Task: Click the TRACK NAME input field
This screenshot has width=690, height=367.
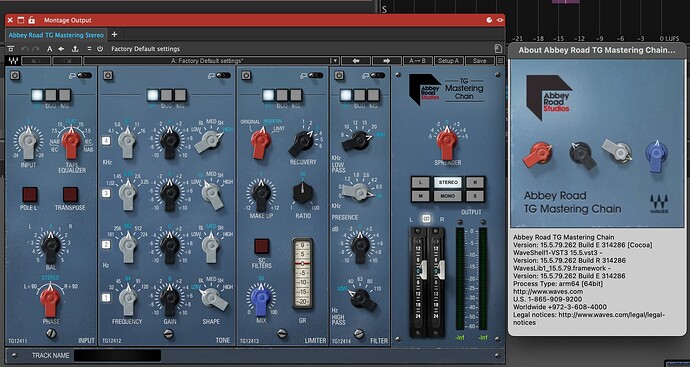Action: [117, 356]
